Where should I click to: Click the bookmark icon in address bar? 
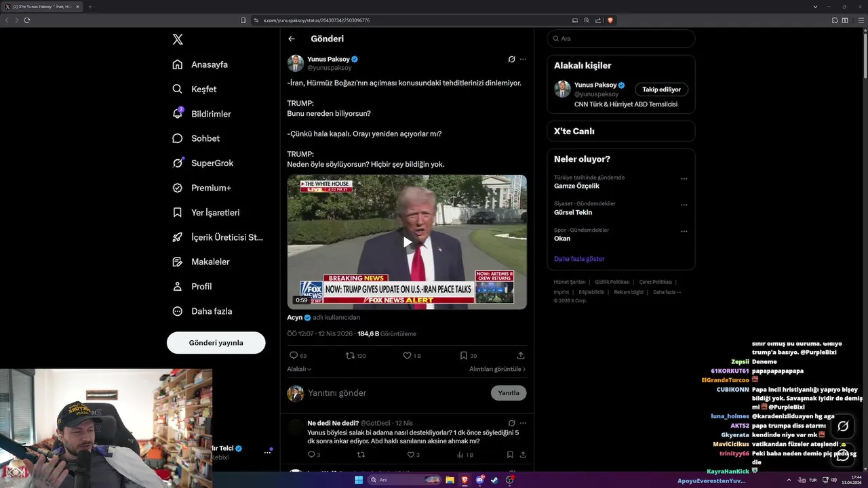[x=243, y=20]
